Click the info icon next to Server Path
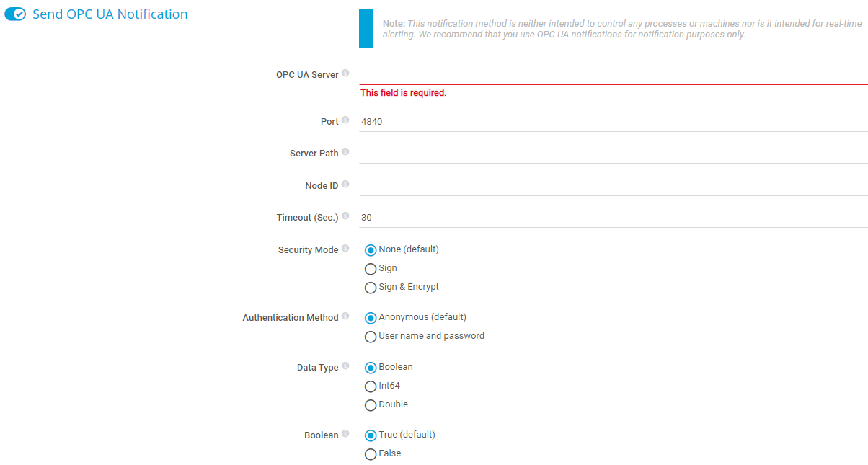 coord(346,152)
